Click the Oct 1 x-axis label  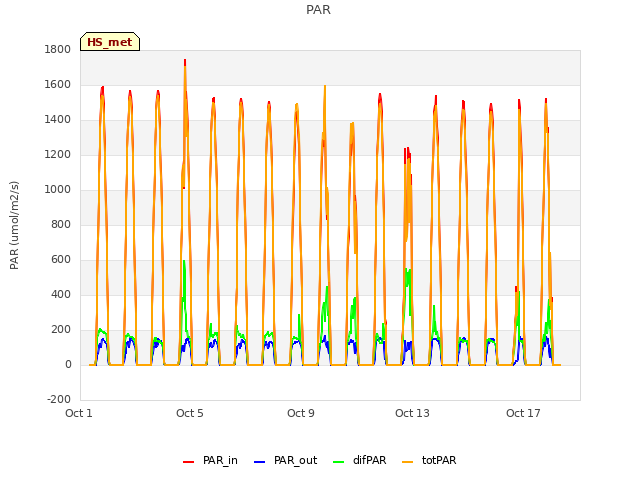click(x=79, y=413)
